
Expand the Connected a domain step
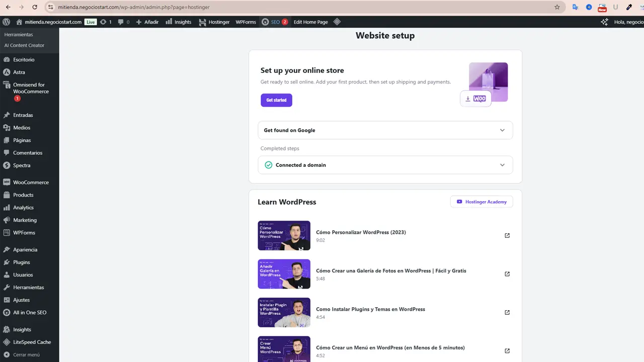click(x=385, y=165)
